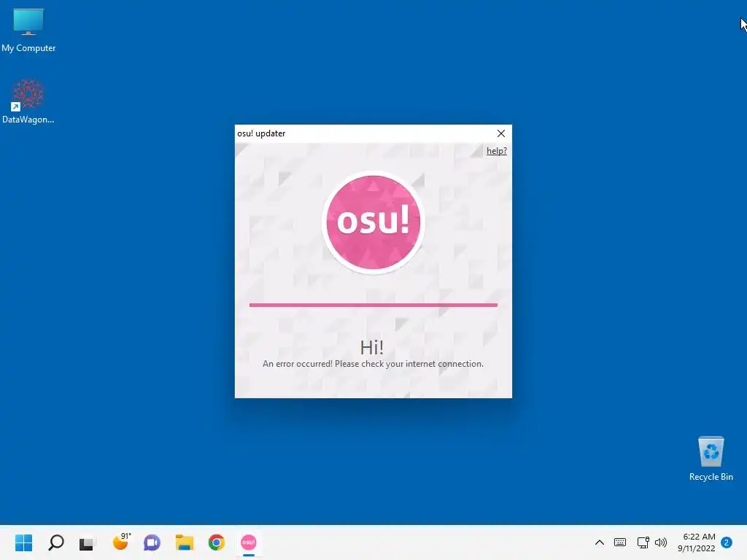The width and height of the screenshot is (747, 560).
Task: Click the pink osu! logo circle
Action: (373, 222)
